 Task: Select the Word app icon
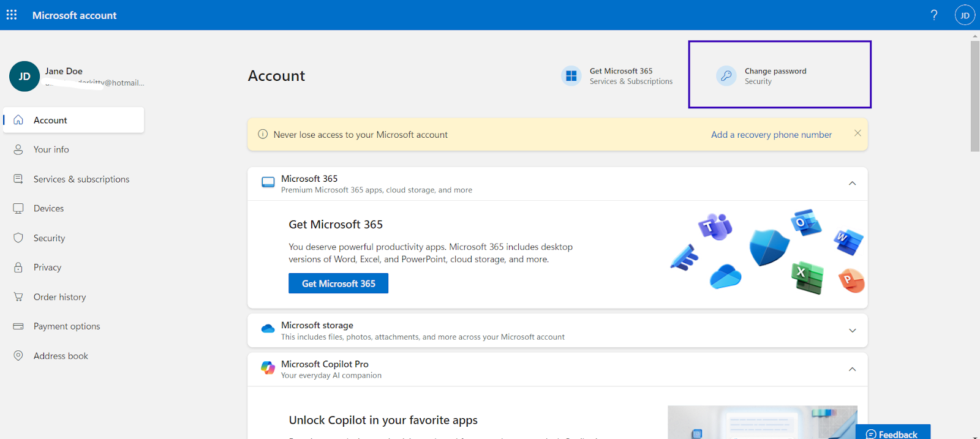[848, 241]
